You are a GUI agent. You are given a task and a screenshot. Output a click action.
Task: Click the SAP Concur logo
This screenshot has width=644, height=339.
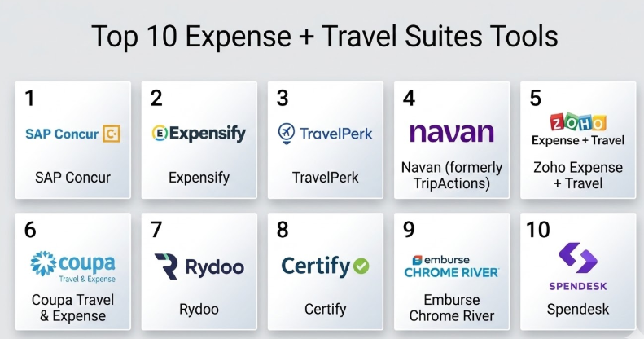72,134
